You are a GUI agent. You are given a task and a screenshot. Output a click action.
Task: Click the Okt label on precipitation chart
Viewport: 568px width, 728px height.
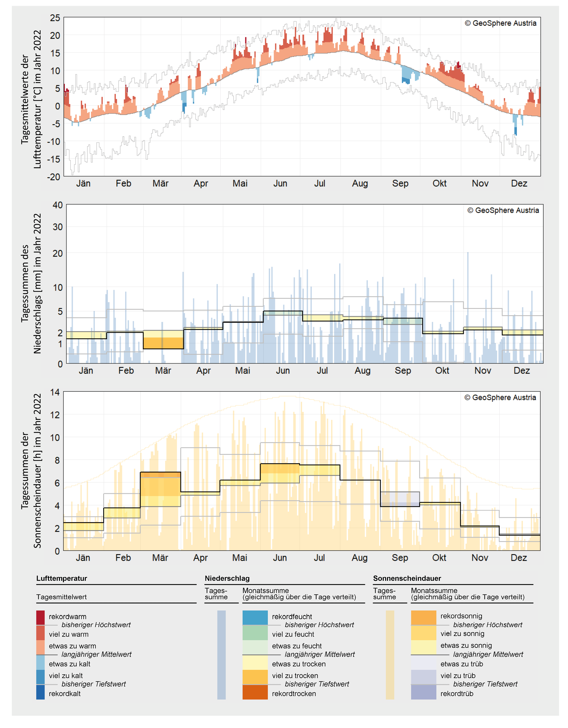(442, 370)
